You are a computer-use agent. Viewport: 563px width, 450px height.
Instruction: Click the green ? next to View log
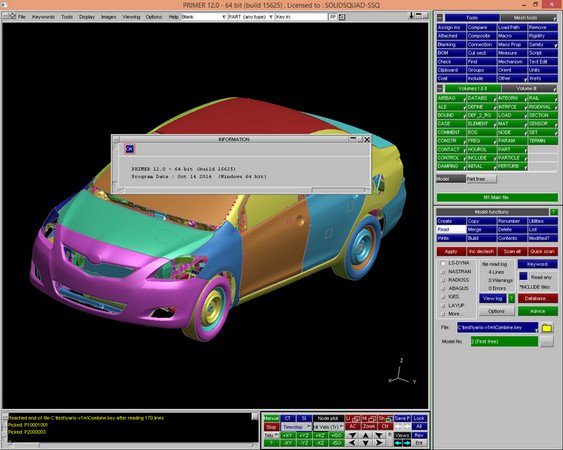512,298
